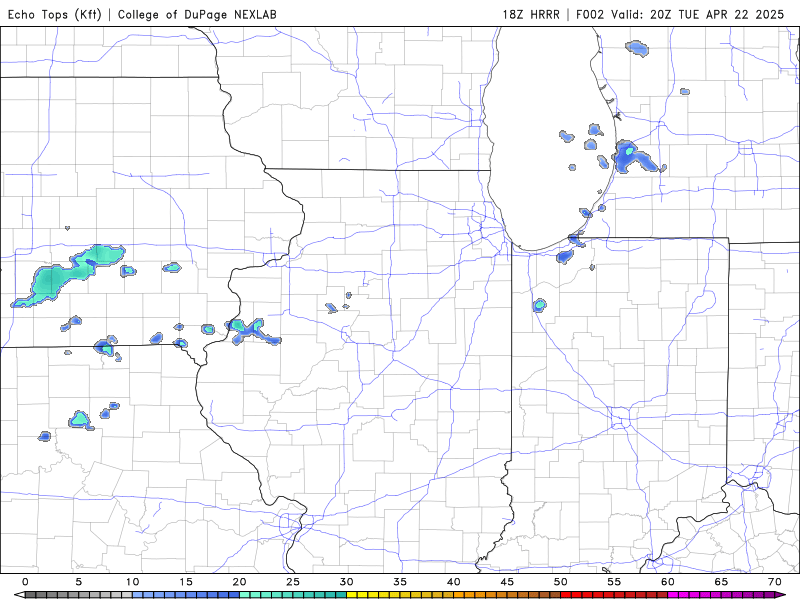Click the colorbar label '15'
Screen dimensions: 800x600
pos(186,582)
